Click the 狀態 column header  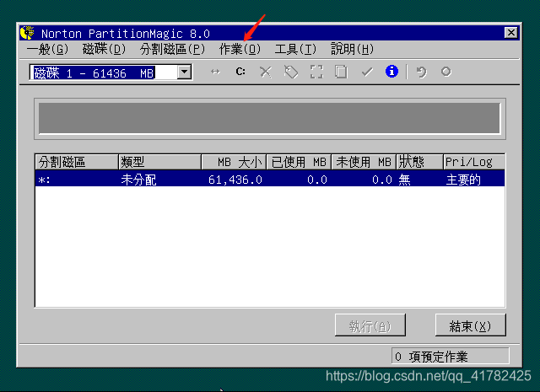(x=420, y=162)
